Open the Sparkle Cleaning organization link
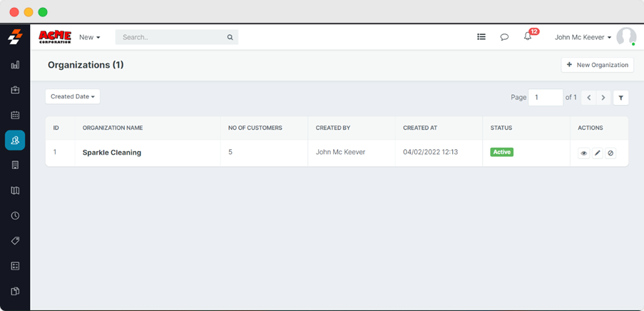The image size is (644, 311). [x=112, y=153]
